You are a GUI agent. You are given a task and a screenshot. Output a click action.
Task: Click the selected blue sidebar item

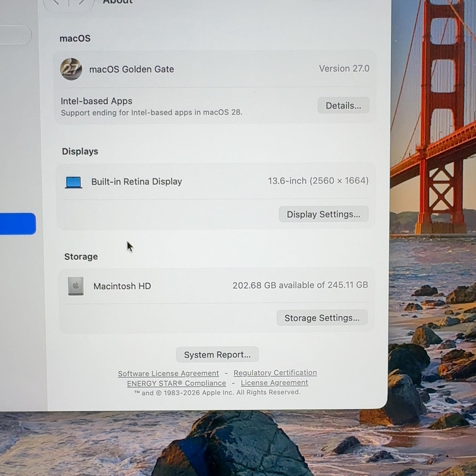point(18,224)
